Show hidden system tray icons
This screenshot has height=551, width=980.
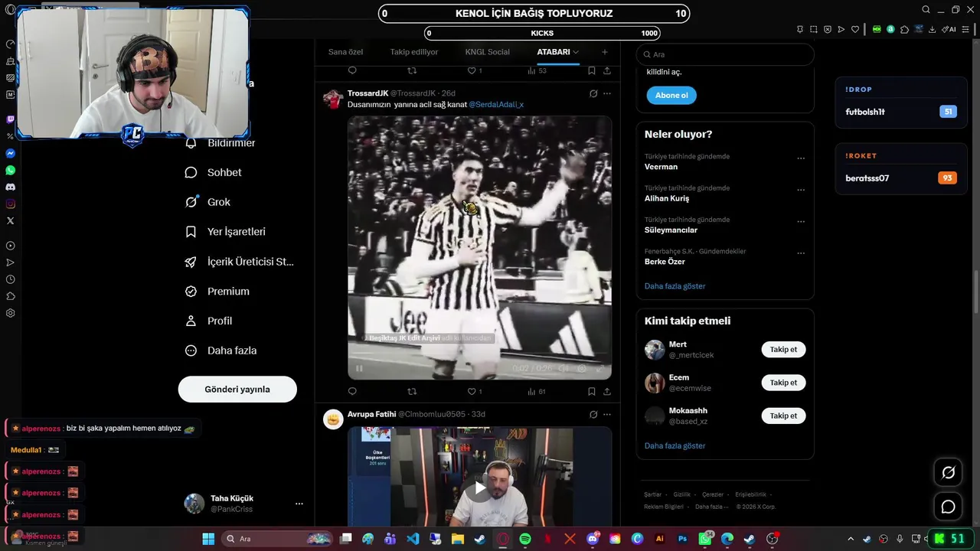click(850, 539)
